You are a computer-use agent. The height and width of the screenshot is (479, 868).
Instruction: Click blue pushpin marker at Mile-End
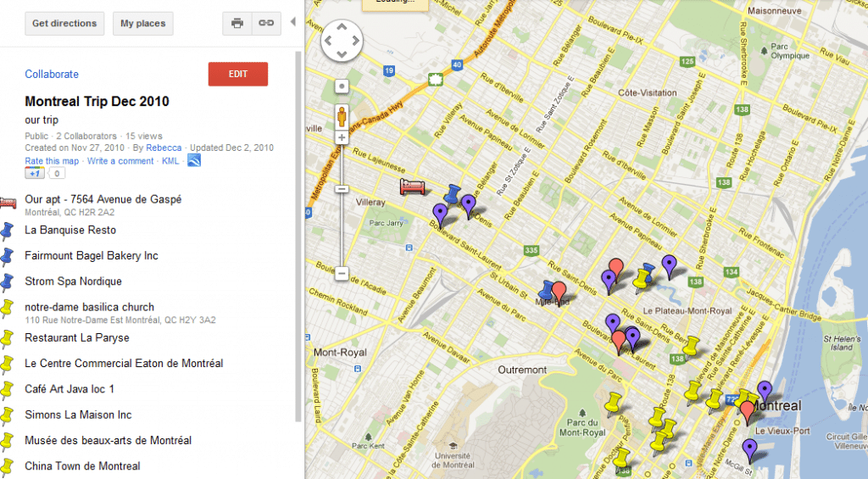click(547, 290)
